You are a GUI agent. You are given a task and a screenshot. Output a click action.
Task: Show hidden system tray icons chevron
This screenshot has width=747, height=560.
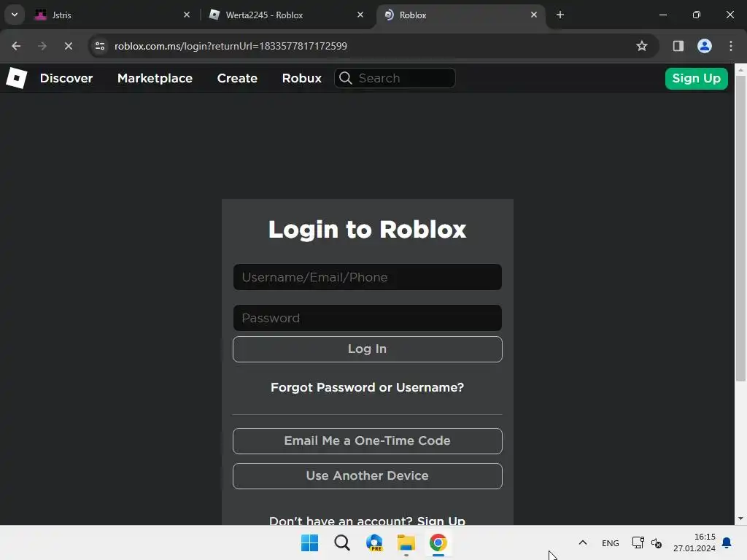click(x=583, y=542)
